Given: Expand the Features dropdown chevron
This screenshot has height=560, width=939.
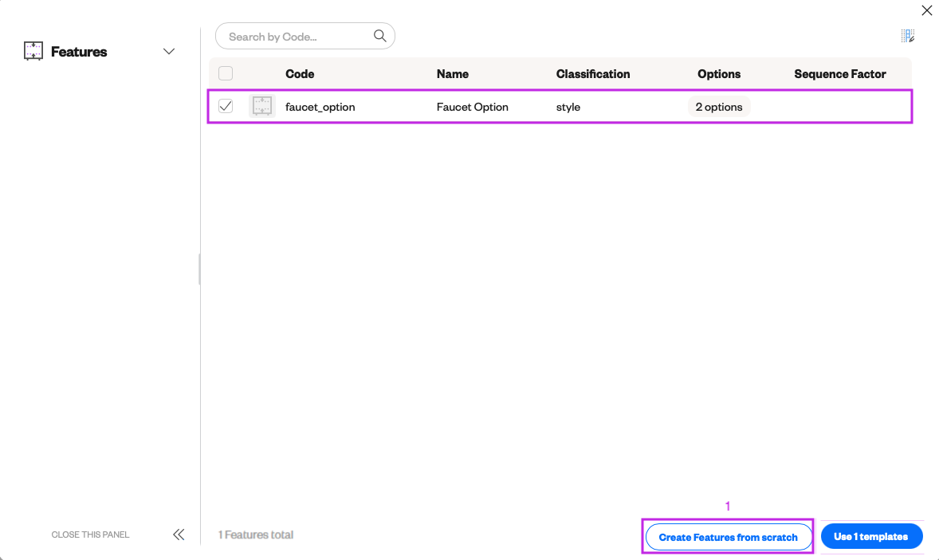Looking at the screenshot, I should coord(169,52).
